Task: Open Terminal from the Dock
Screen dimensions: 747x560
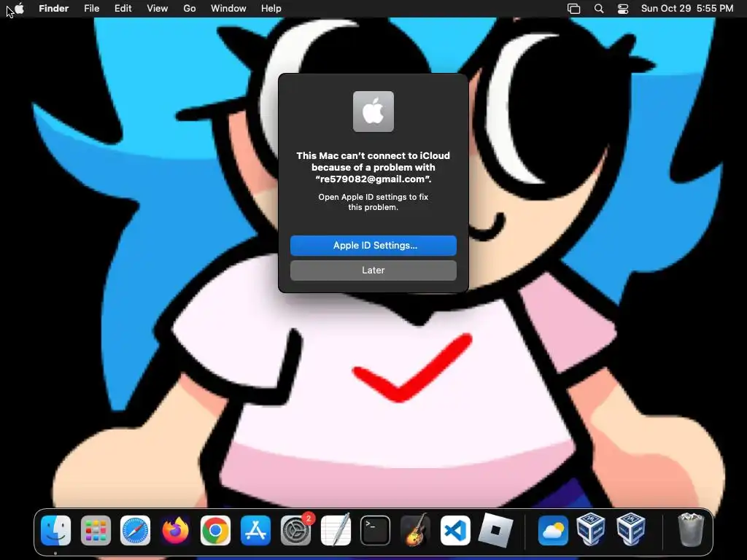Action: pyautogui.click(x=376, y=531)
